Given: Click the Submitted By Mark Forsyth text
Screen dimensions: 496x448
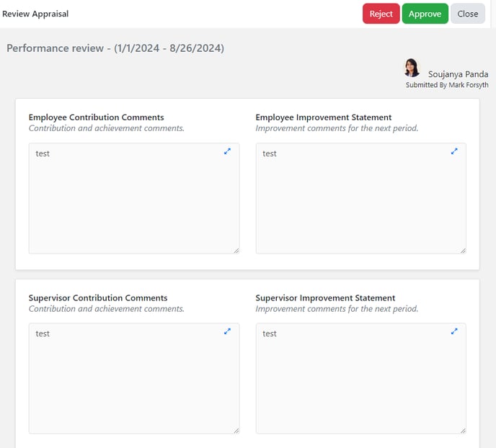Looking at the screenshot, I should [447, 85].
